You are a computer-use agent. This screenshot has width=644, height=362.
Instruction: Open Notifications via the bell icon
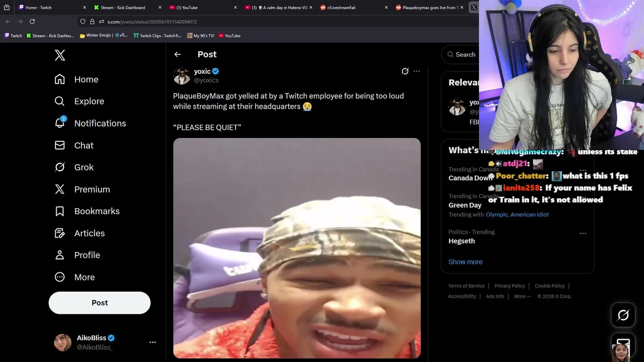[x=60, y=123]
